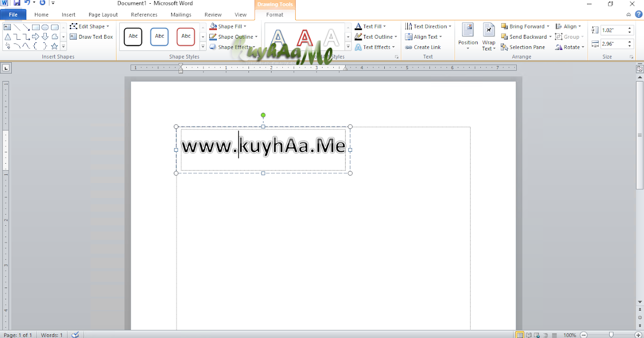Open the File tab
Viewport: 644px width, 338px height.
[13, 15]
